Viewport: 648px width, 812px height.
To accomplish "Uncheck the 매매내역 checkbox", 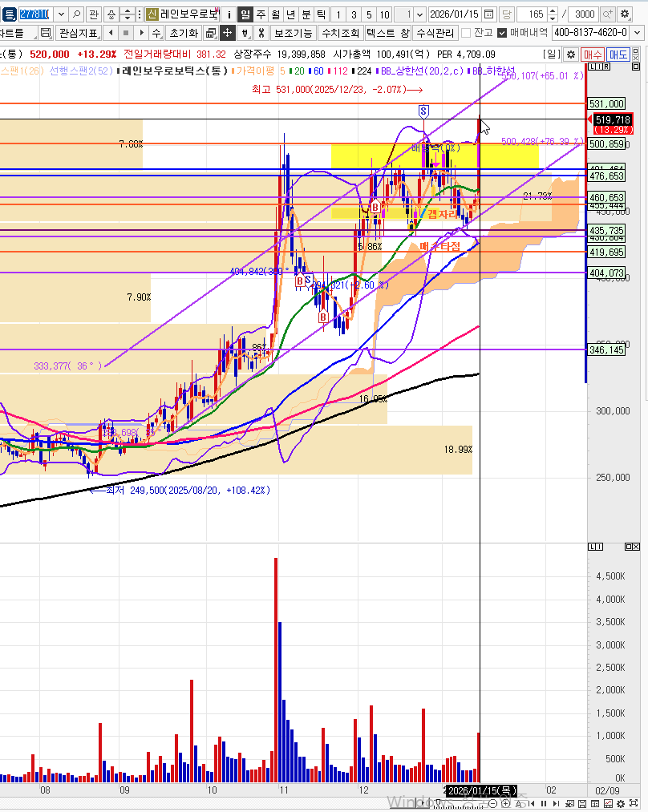I will point(502,33).
